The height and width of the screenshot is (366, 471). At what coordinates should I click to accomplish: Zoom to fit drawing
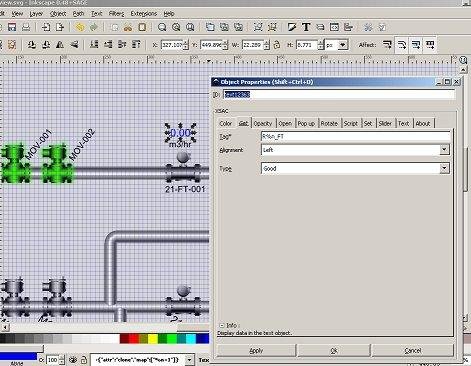coord(176,27)
